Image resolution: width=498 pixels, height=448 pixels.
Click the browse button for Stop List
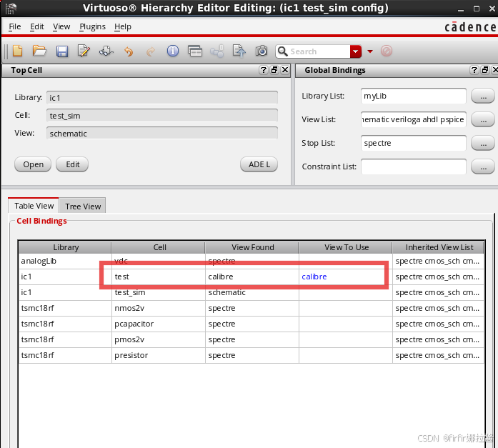(483, 143)
